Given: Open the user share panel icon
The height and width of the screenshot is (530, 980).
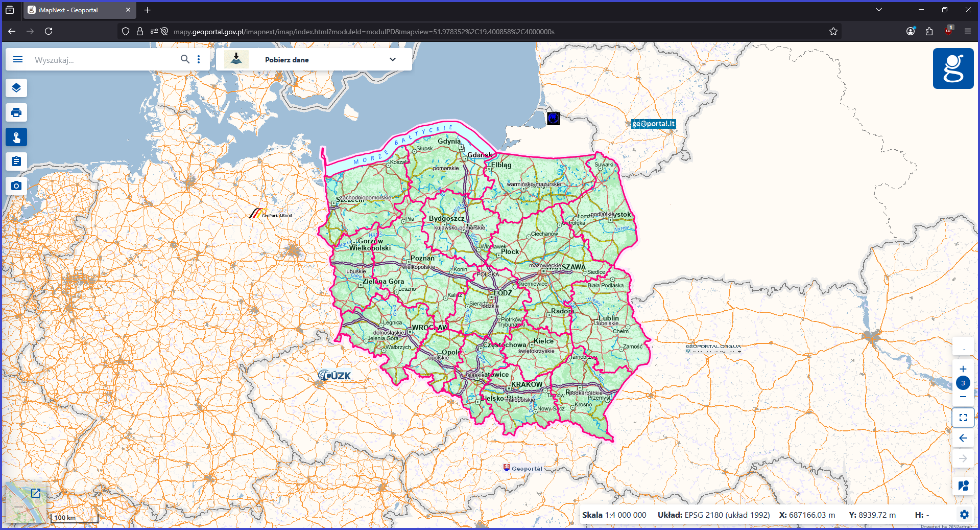Looking at the screenshot, I should point(963,486).
